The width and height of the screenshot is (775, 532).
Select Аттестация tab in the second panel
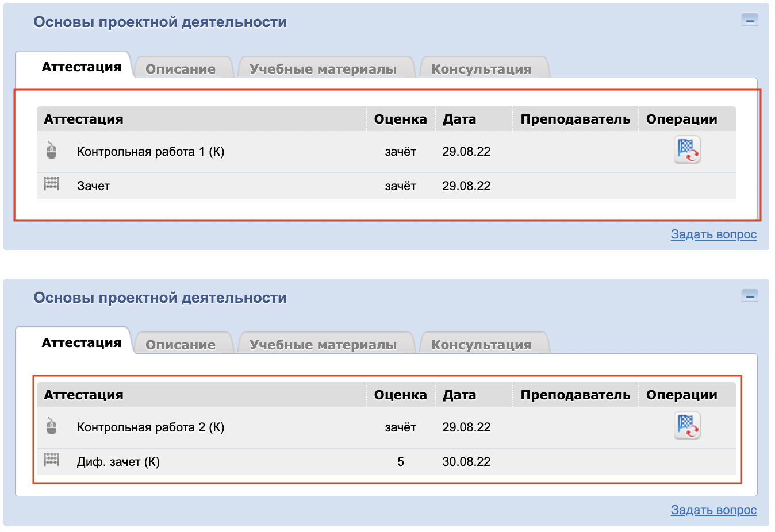pyautogui.click(x=82, y=343)
